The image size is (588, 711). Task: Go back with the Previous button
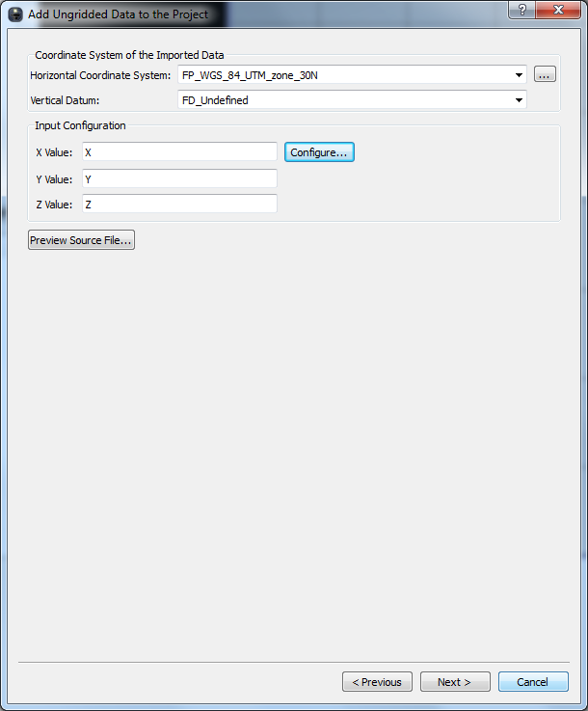pos(377,681)
